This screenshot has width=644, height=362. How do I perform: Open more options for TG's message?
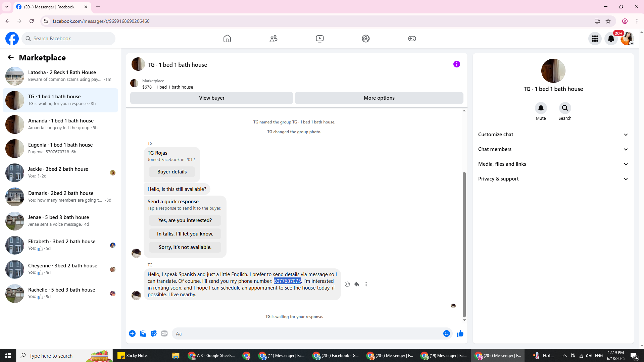tap(366, 284)
